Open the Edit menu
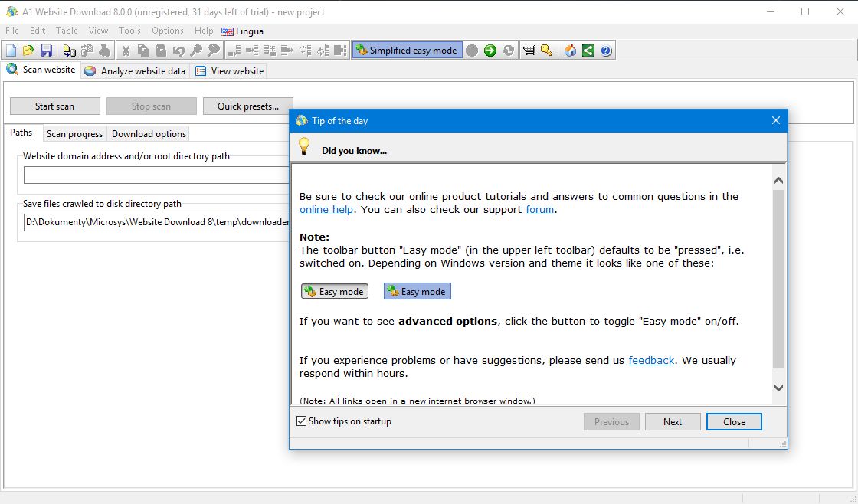This screenshot has width=858, height=504. tap(38, 31)
